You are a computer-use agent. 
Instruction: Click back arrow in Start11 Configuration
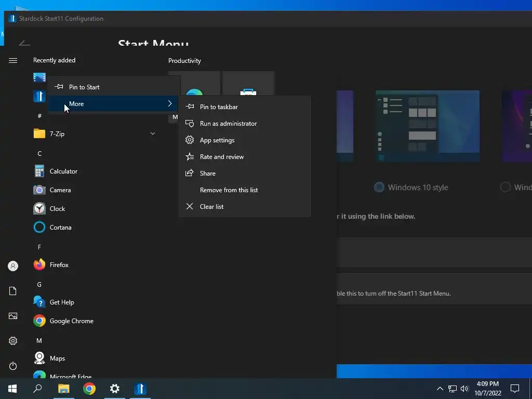click(x=24, y=43)
